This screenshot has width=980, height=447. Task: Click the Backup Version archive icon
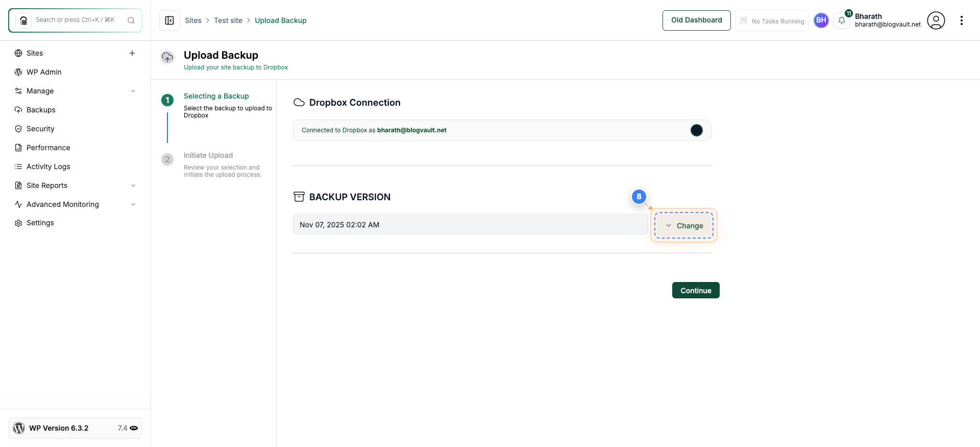click(299, 197)
